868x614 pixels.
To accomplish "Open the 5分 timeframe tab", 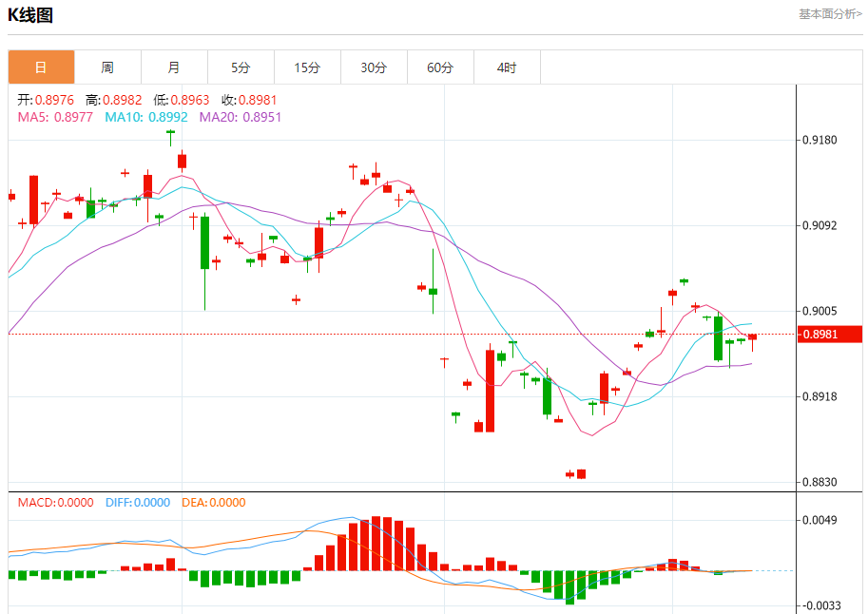I will tap(241, 67).
